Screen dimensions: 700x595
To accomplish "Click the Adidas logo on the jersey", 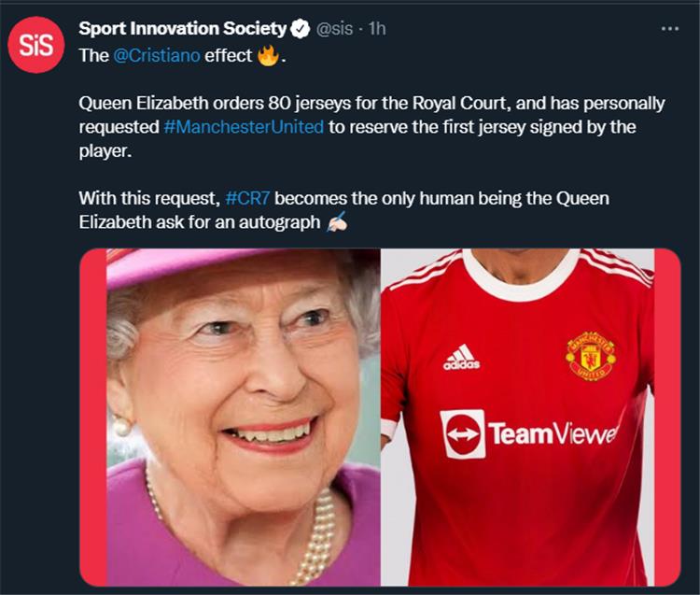I will 461,357.
